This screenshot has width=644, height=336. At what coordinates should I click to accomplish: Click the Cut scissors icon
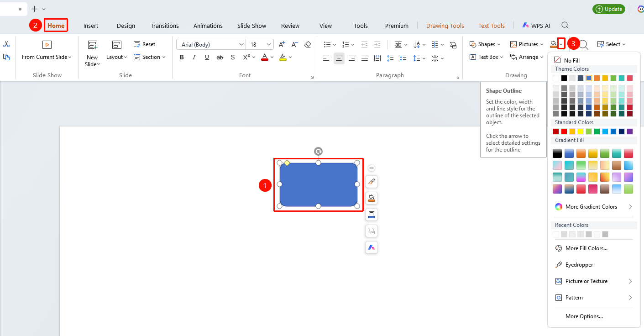point(6,44)
